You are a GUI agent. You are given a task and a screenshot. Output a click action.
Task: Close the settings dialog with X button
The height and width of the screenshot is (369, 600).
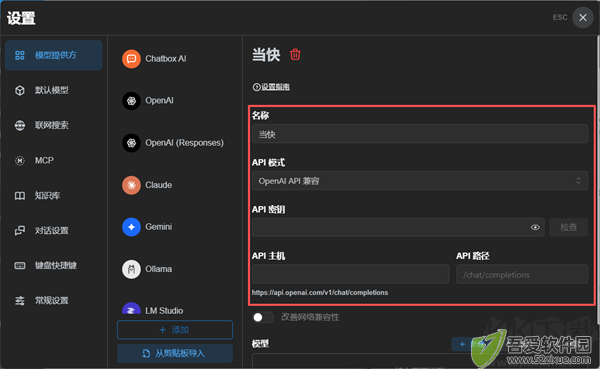tap(583, 18)
